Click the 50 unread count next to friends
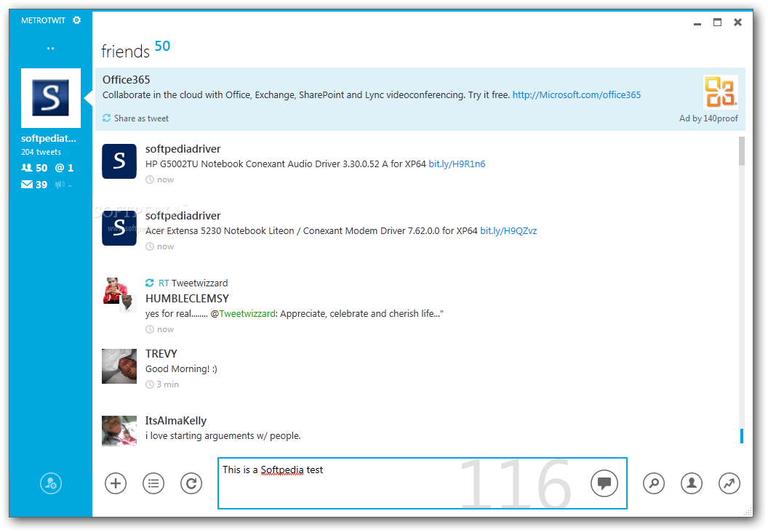The height and width of the screenshot is (532, 768). click(162, 46)
